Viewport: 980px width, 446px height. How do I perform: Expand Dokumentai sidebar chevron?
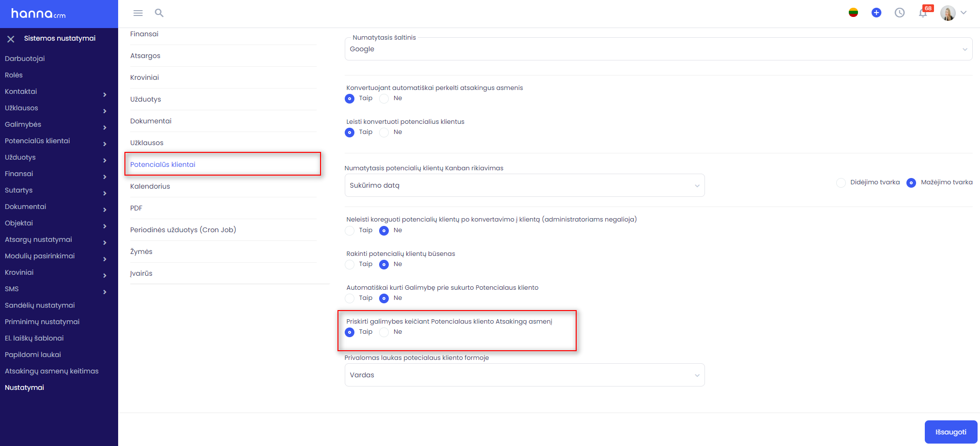tap(105, 209)
